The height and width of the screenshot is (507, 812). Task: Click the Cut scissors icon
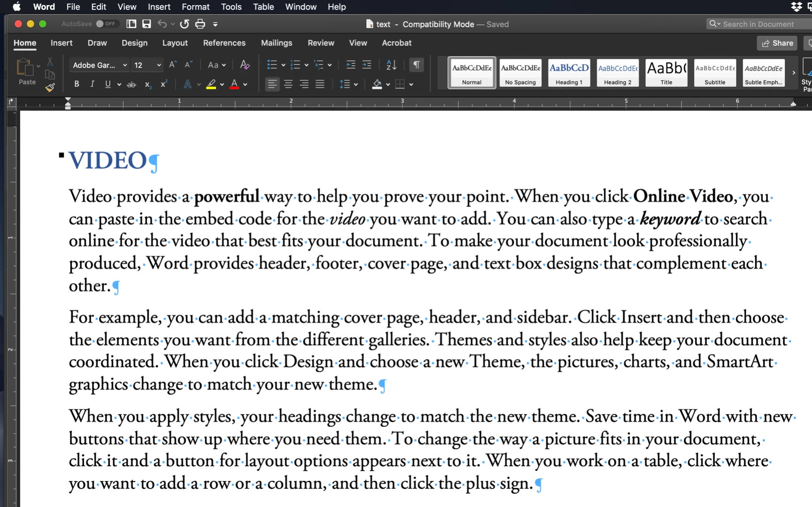click(50, 61)
